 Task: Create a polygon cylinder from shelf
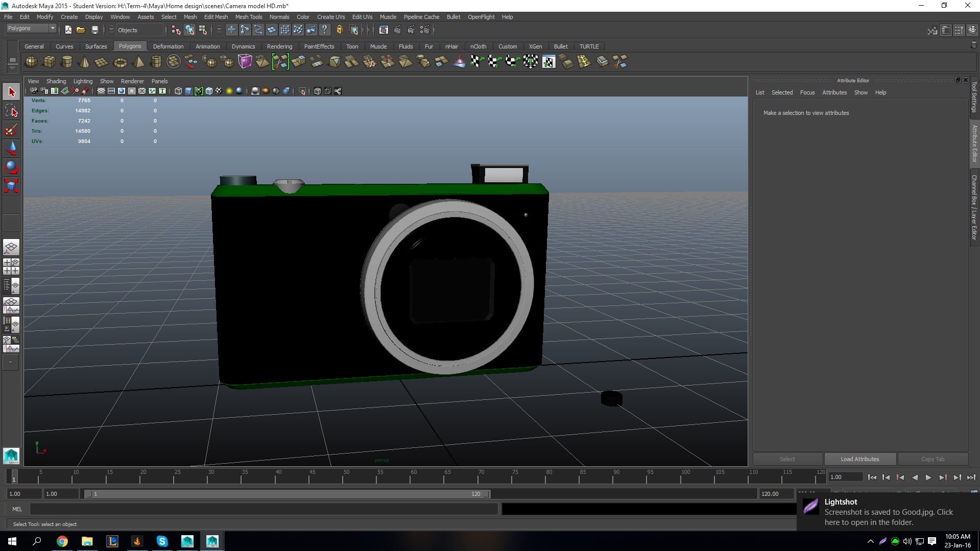tap(66, 62)
